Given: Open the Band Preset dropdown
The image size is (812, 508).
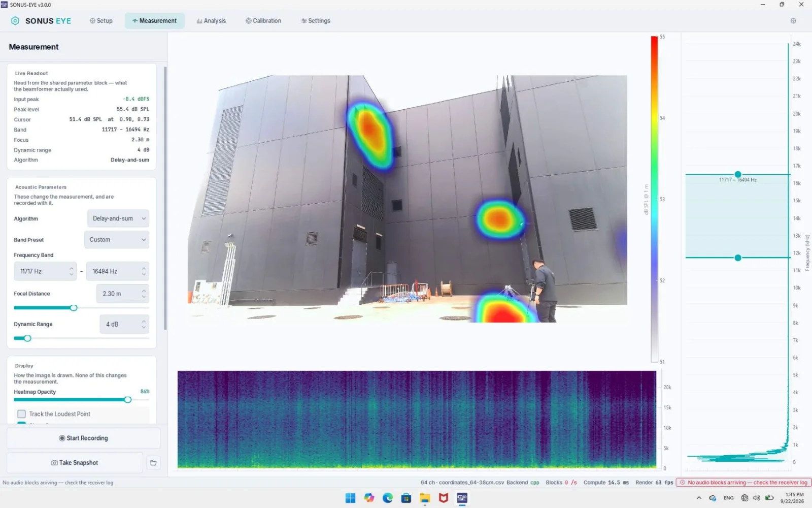Looking at the screenshot, I should 117,240.
